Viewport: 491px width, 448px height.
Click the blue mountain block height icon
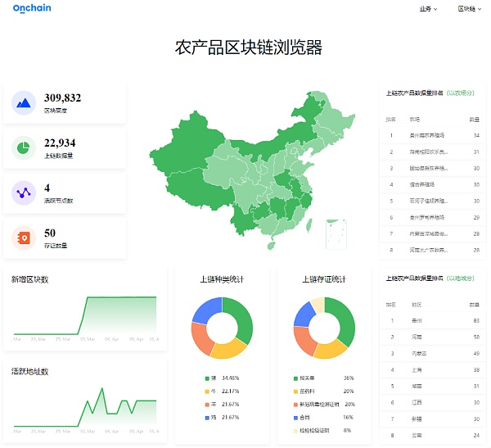point(24,102)
